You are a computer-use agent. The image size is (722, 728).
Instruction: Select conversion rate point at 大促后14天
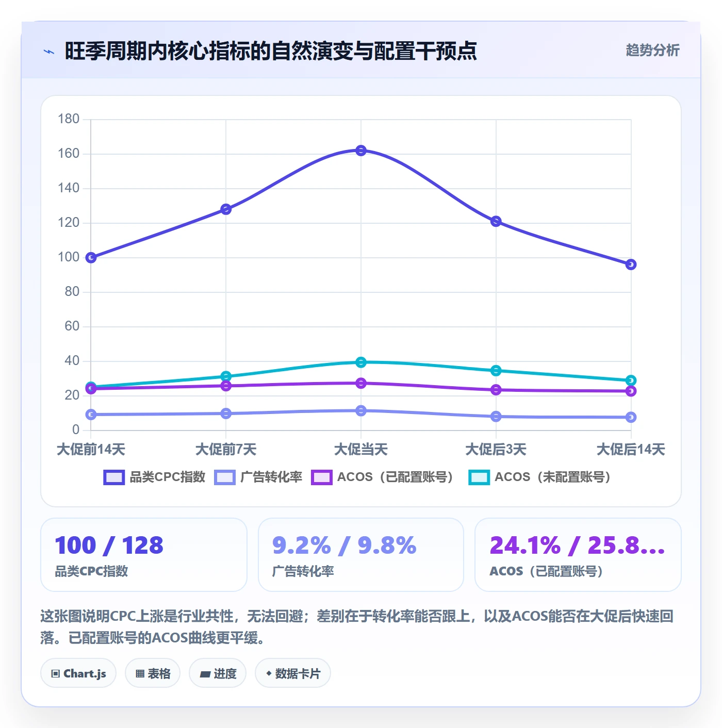[x=631, y=417]
